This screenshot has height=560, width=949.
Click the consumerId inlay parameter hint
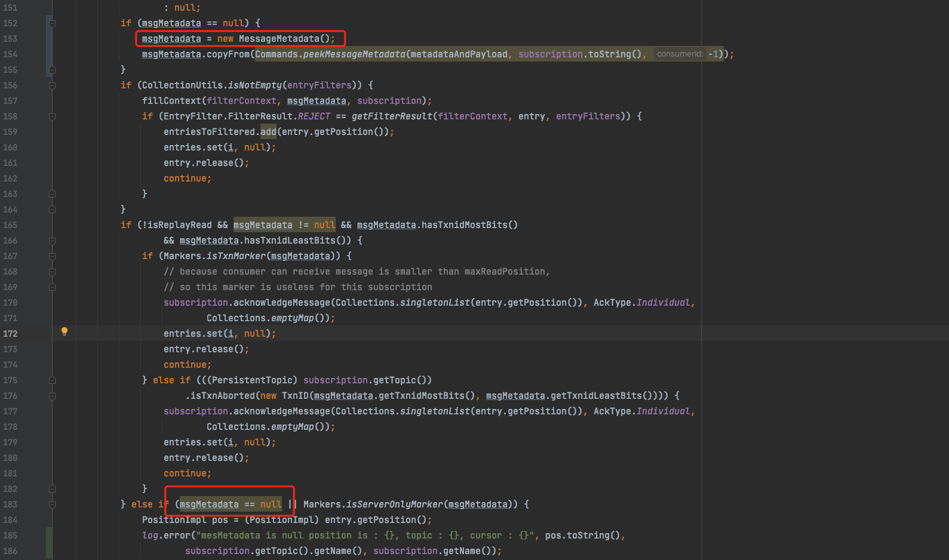coord(680,54)
